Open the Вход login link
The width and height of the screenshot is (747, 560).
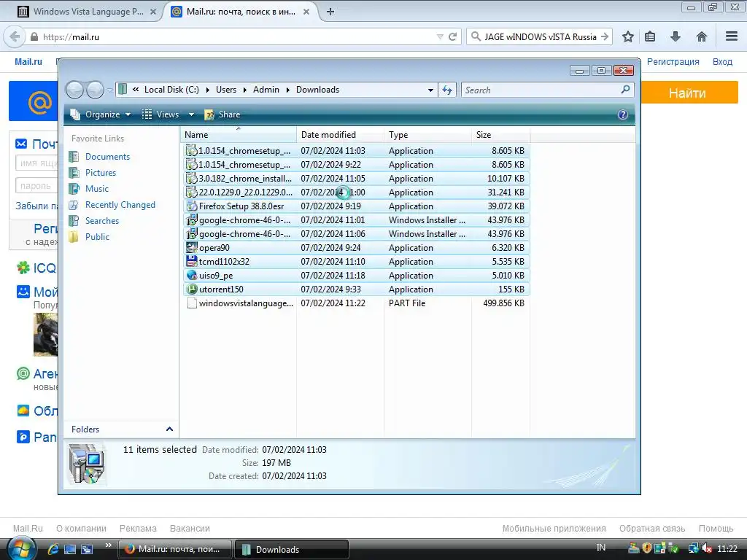coord(722,61)
